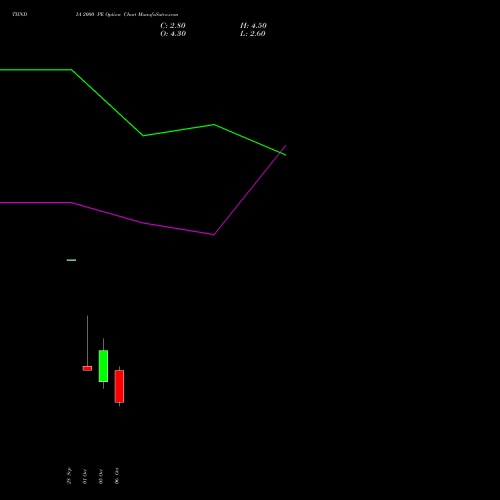Click the ticker symbol text at the chart's start
Viewport: 500px width, 500px height.
[x=20, y=14]
